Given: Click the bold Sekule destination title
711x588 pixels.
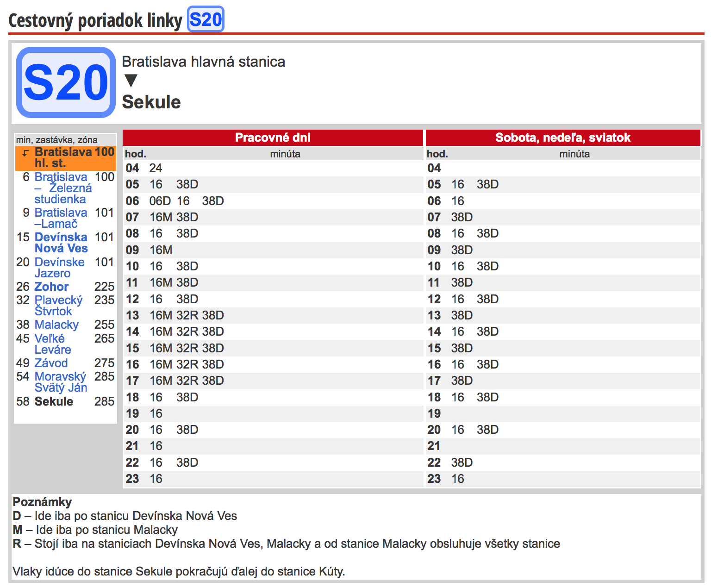Looking at the screenshot, I should (x=151, y=102).
